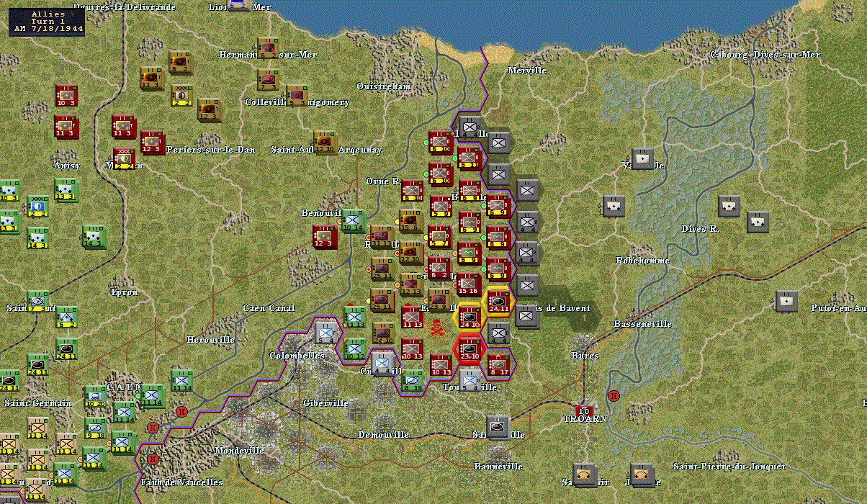Click the Ouistreham town label
Screen dimensions: 867x504
[x=384, y=86]
